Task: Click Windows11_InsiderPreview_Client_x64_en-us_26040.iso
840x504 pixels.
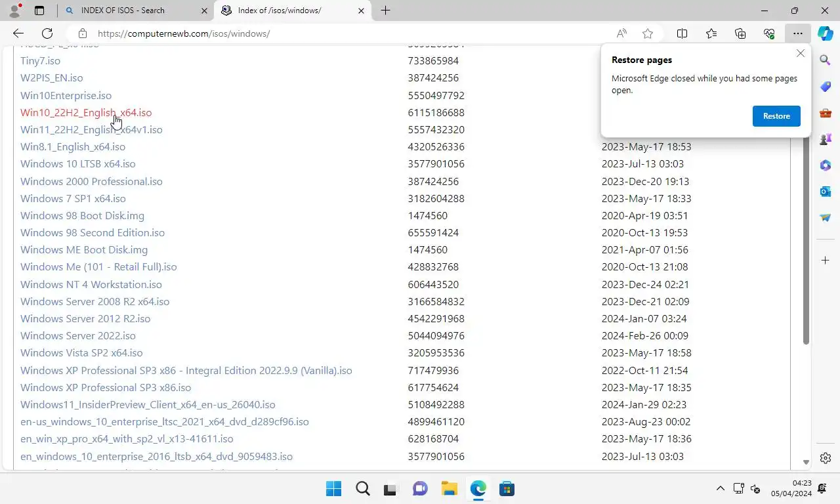Action: 148,404
